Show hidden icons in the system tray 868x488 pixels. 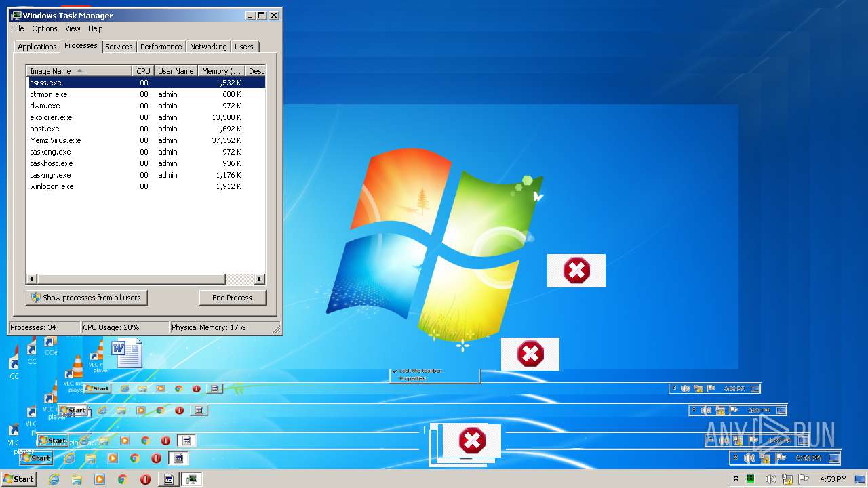(x=736, y=479)
